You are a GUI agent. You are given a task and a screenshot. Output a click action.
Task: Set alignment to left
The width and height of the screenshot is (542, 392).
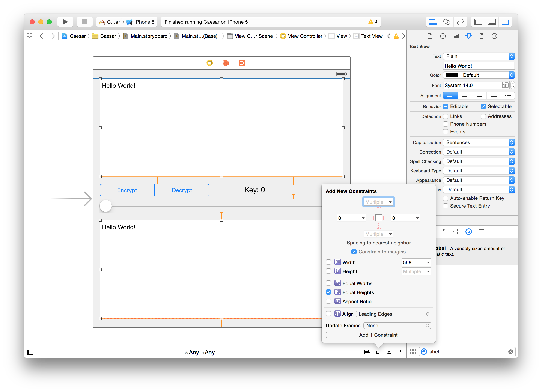[x=450, y=96]
